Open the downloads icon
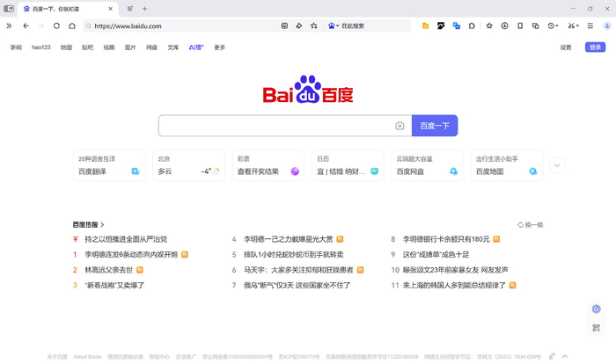The width and height of the screenshot is (616, 364). pos(504,25)
